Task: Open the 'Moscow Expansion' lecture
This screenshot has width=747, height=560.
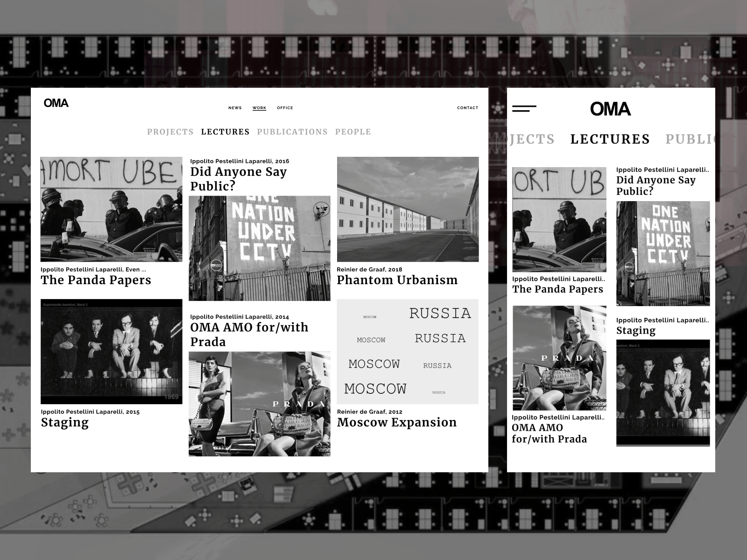Action: click(397, 422)
